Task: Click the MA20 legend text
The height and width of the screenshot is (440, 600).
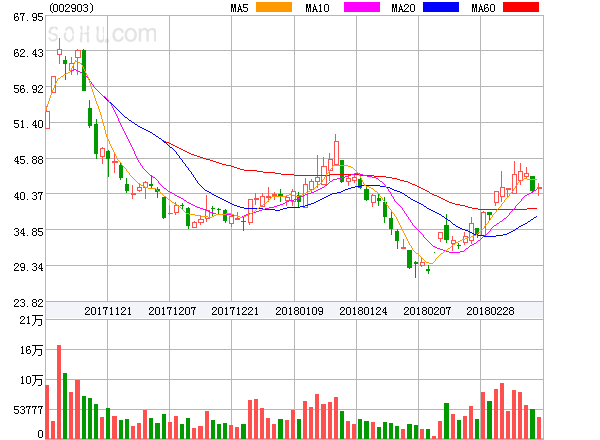Action: click(x=403, y=8)
